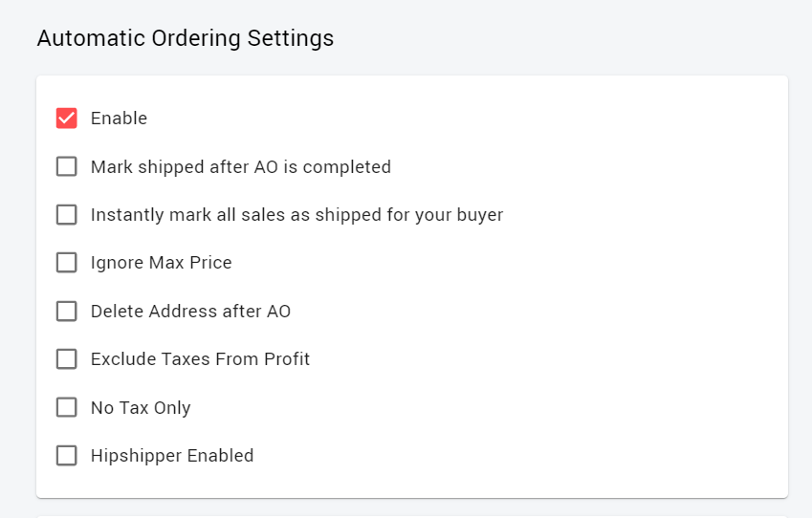The height and width of the screenshot is (518, 812).
Task: Tick the Mark shipped after AO checkbox
Action: (x=66, y=167)
